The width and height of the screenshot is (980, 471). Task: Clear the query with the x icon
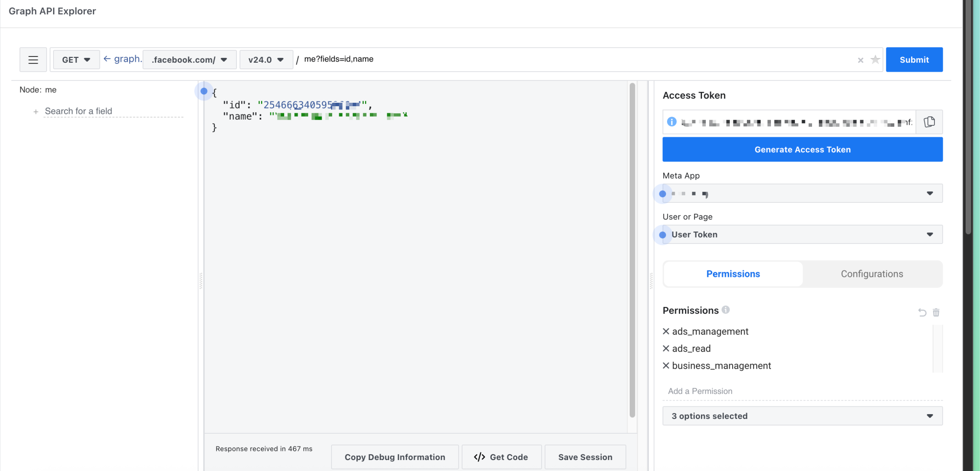point(860,60)
